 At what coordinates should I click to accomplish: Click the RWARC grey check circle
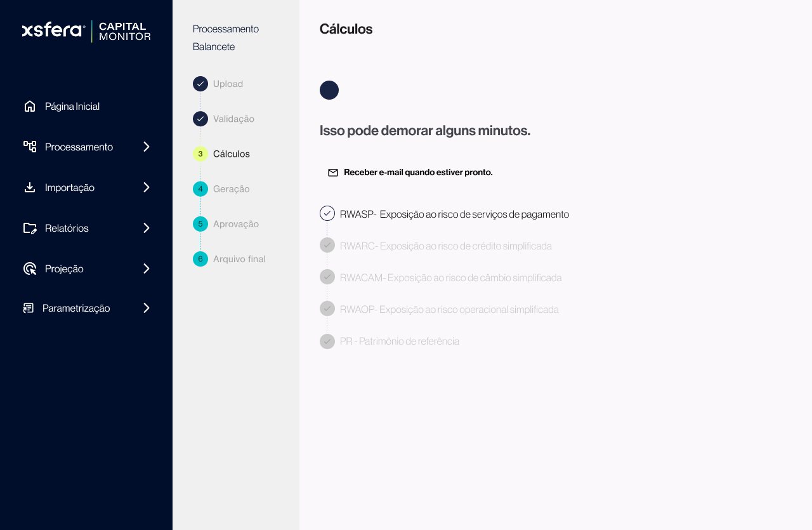coord(327,245)
